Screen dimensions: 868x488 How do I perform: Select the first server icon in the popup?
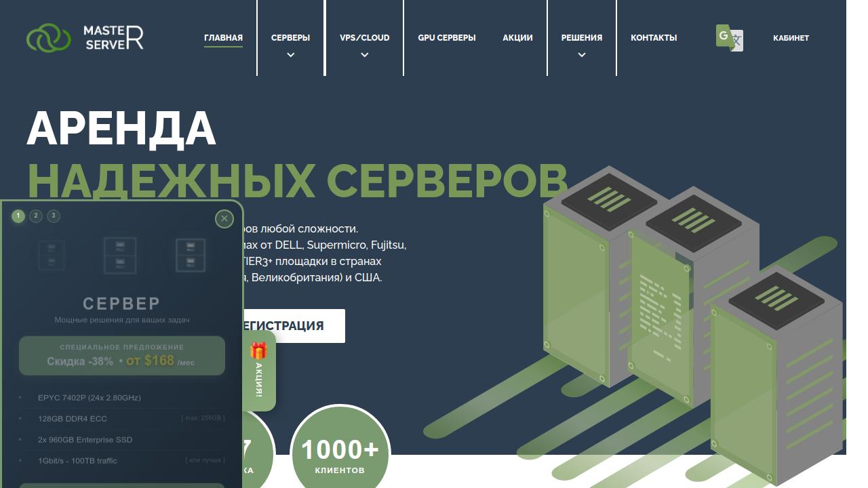(x=52, y=255)
